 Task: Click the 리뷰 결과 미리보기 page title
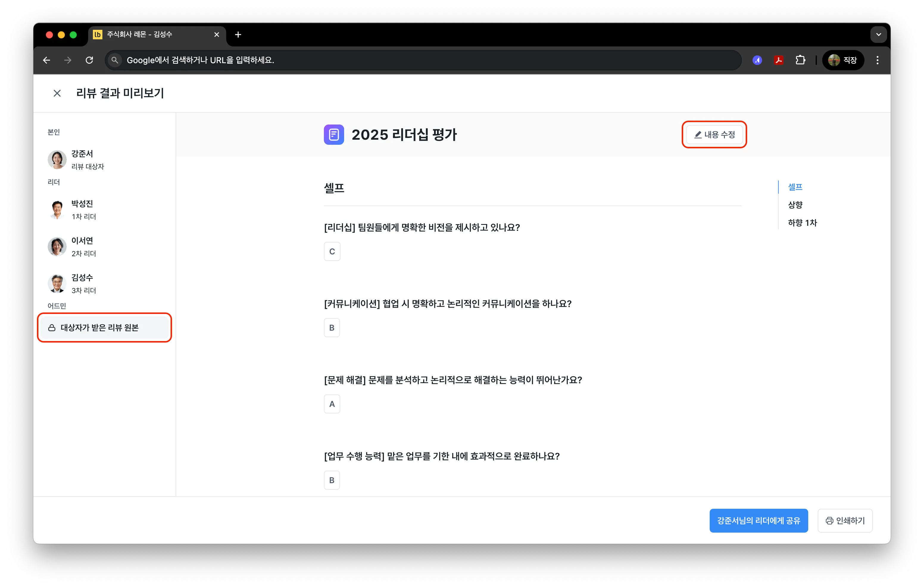coord(120,93)
